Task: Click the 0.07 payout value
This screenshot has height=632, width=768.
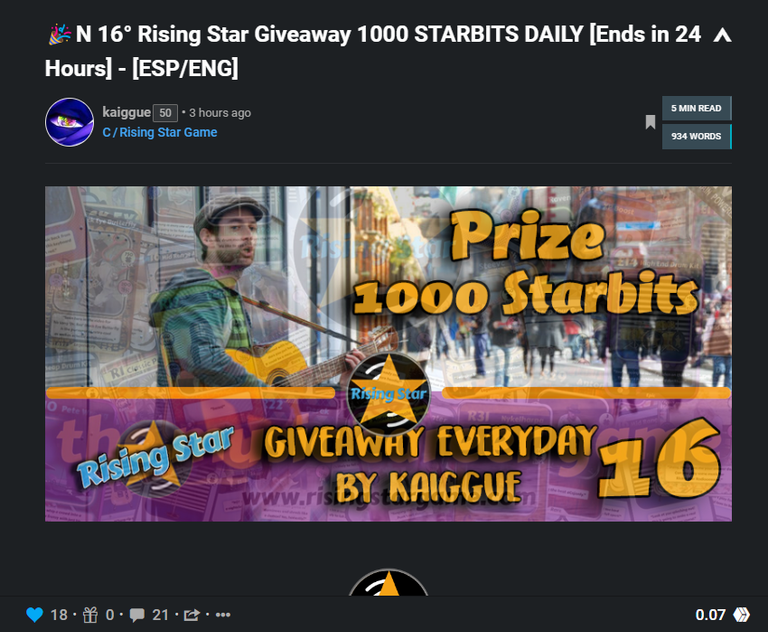Action: 711,615
